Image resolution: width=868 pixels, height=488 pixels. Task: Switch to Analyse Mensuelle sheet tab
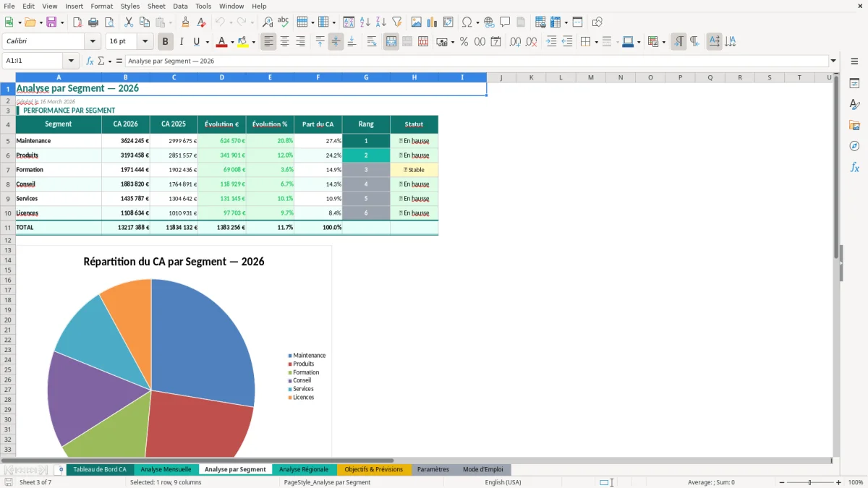point(166,470)
